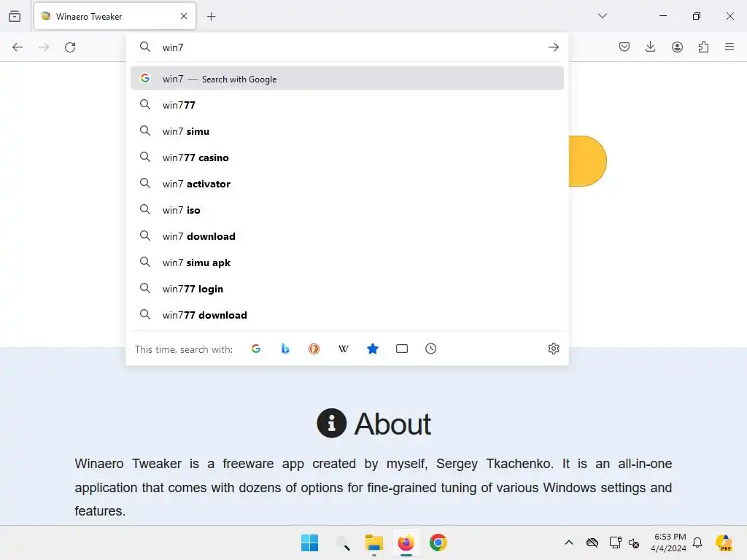Open the list all tabs chevron
The image size is (747, 560).
(x=602, y=16)
